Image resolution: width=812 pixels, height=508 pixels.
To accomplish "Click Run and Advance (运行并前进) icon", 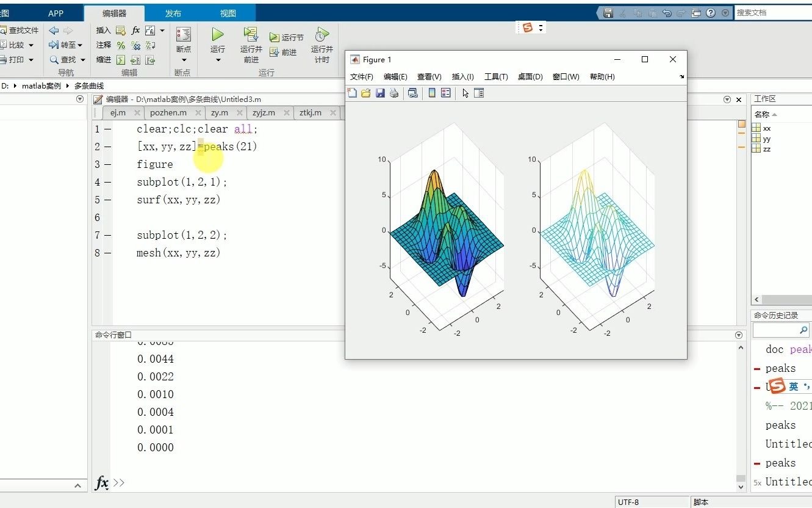I will coord(251,34).
